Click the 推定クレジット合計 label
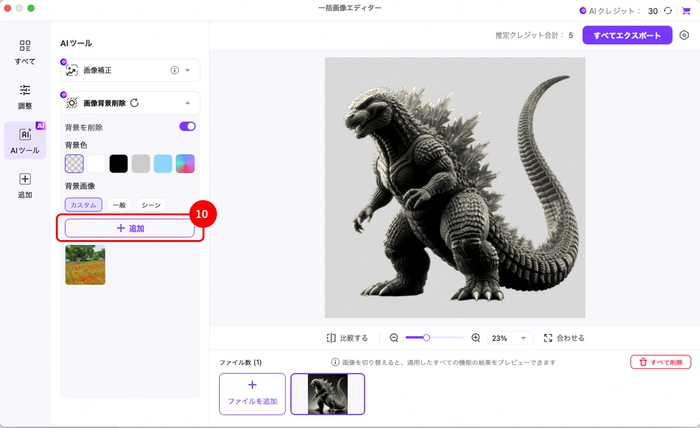 pos(529,35)
